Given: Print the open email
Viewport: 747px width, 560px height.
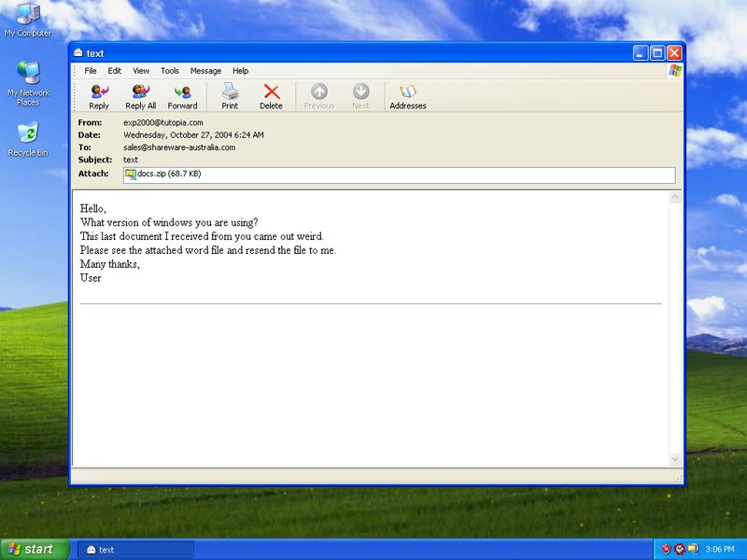Looking at the screenshot, I should pyautogui.click(x=230, y=96).
